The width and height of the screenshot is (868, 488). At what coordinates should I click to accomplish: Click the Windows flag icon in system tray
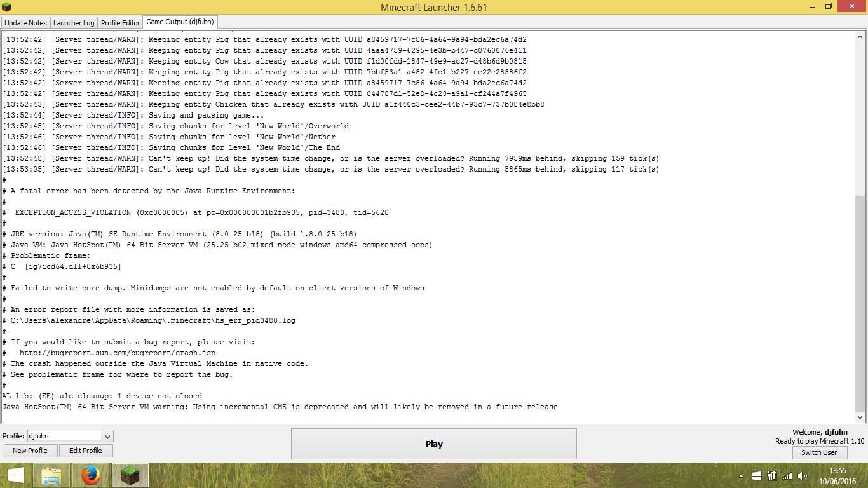[756, 476]
